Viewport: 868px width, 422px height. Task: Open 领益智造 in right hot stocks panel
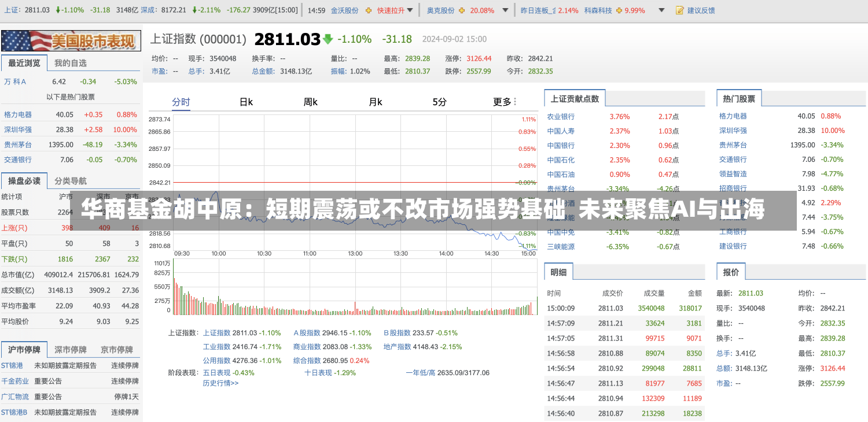coord(733,173)
